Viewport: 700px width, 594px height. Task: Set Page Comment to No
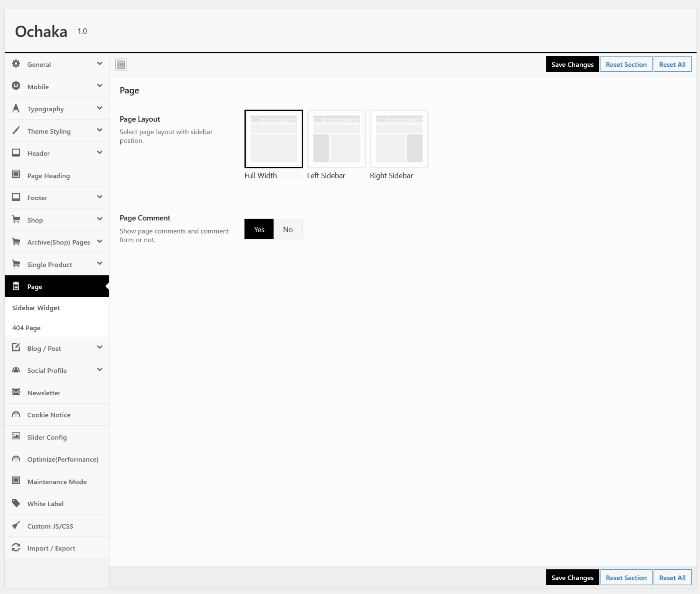pos(288,229)
